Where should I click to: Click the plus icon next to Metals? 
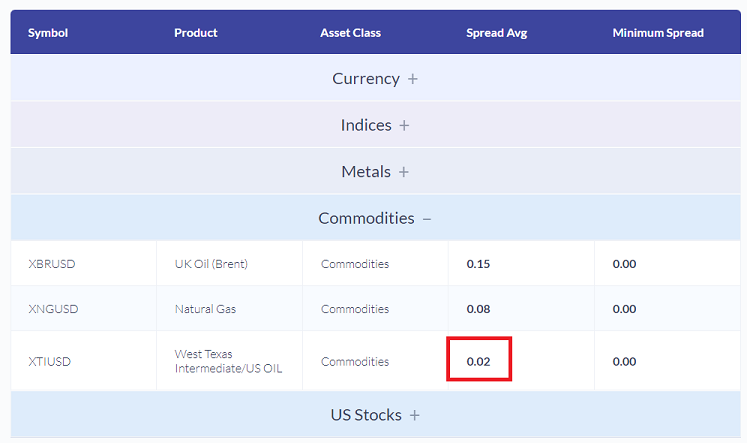tap(404, 172)
